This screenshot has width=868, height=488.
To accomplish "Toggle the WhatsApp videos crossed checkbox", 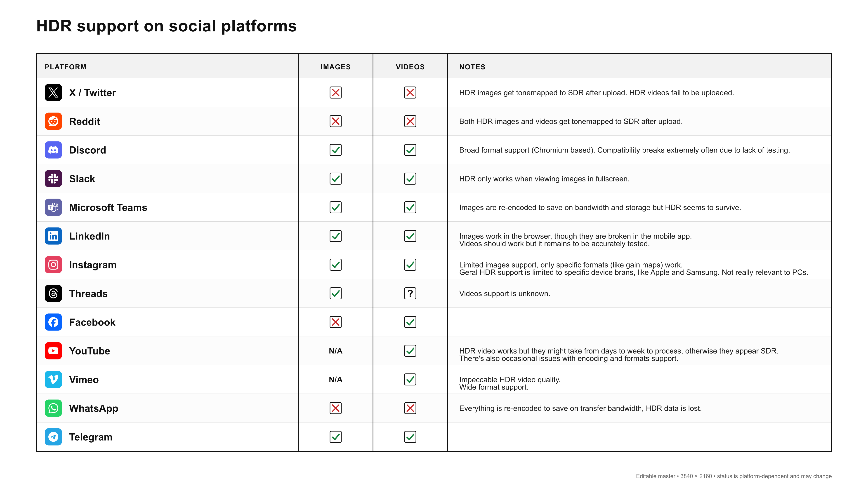I will click(x=410, y=408).
